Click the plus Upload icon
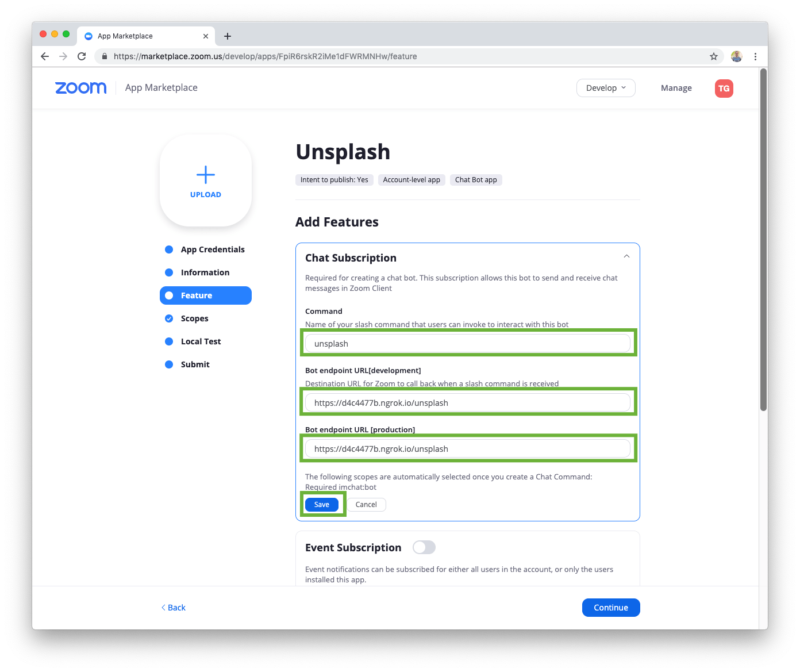 pyautogui.click(x=206, y=174)
